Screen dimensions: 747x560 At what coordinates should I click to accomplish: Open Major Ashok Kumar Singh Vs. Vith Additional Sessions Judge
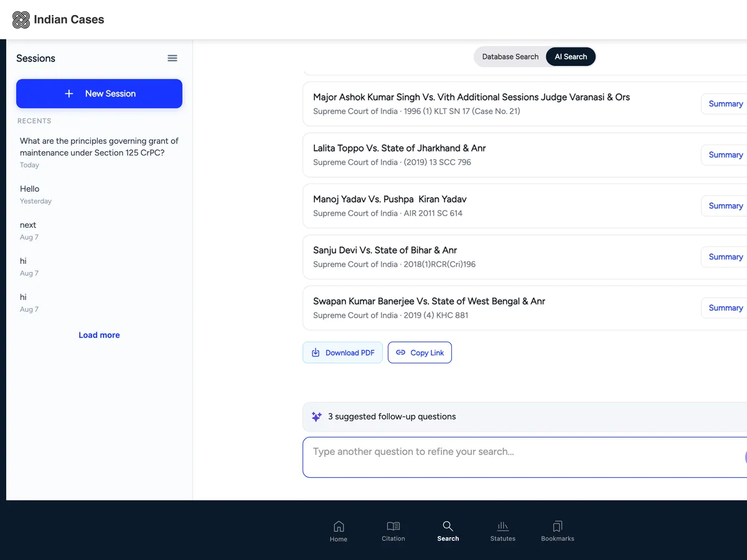(471, 97)
